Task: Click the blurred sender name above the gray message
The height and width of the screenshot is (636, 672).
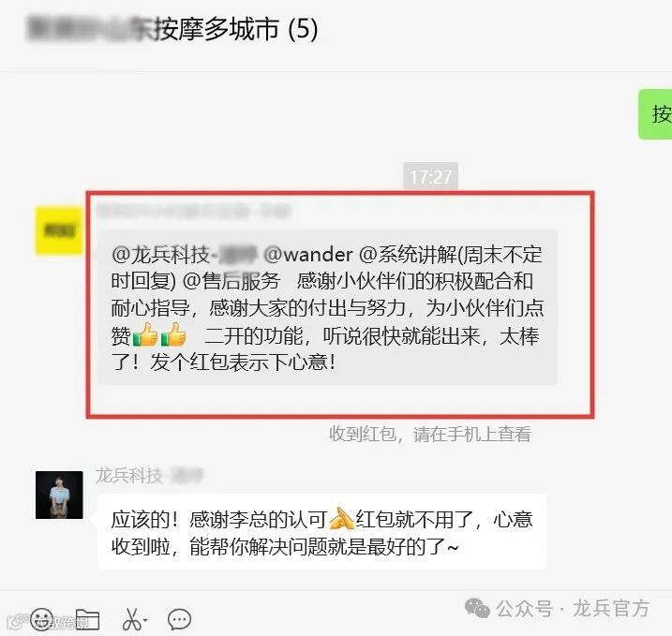Action: pyautogui.click(x=194, y=211)
